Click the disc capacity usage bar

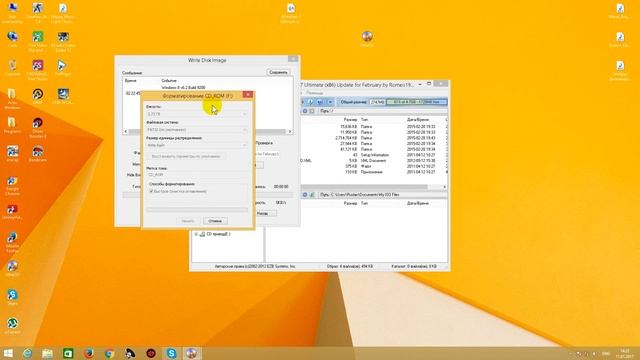416,102
